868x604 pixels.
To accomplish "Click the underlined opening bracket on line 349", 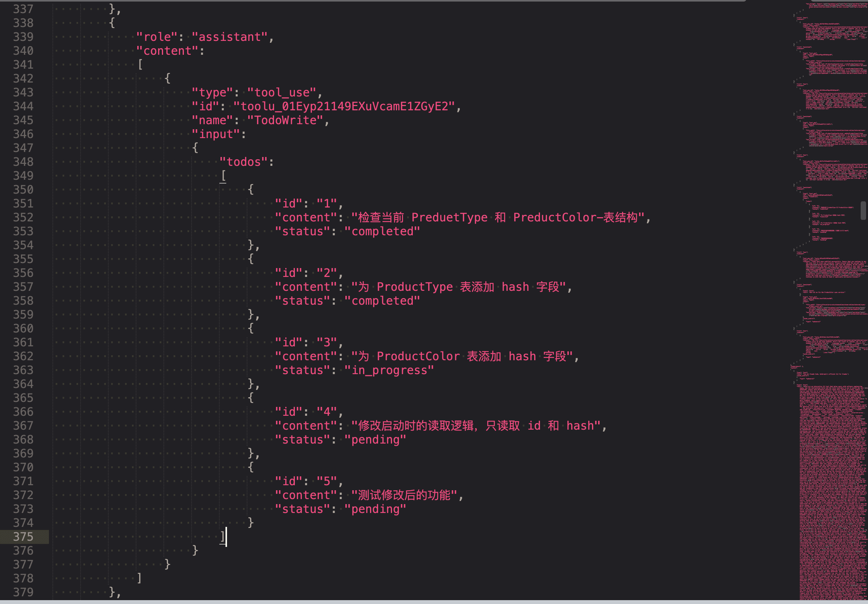I will point(223,175).
